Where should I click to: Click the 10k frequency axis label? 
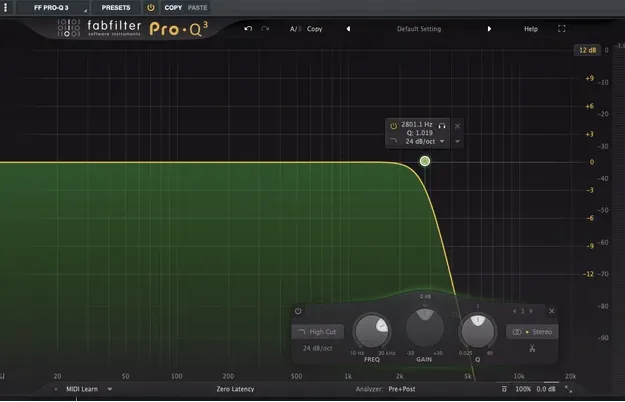click(x=519, y=376)
